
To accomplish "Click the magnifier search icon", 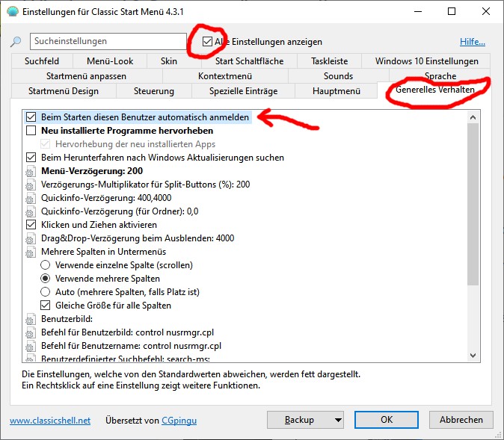I will [x=16, y=41].
